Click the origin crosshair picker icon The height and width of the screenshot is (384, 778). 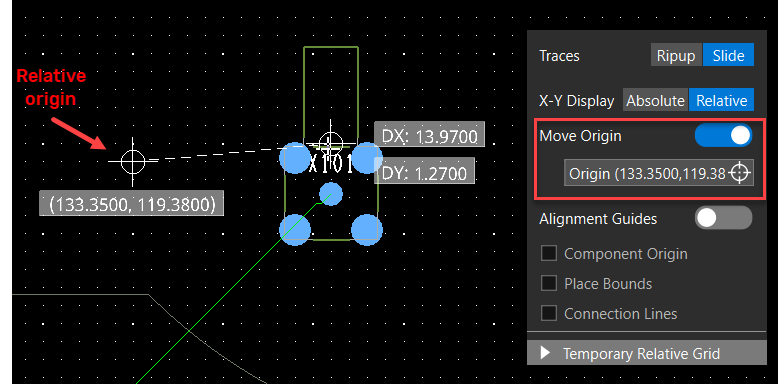739,173
